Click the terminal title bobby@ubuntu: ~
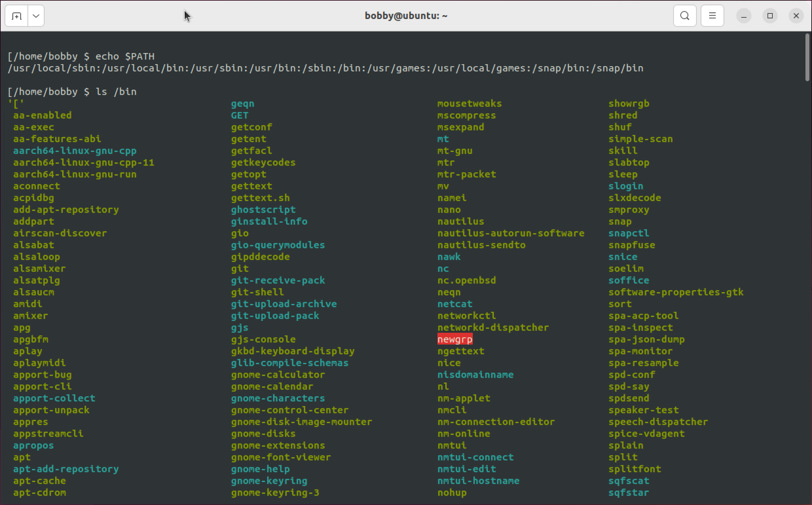This screenshot has width=812, height=505. click(406, 15)
